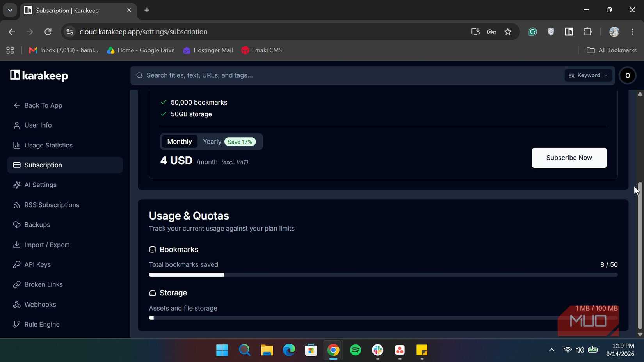
Task: Click the page vertical scrollbar thumb
Action: [640, 256]
